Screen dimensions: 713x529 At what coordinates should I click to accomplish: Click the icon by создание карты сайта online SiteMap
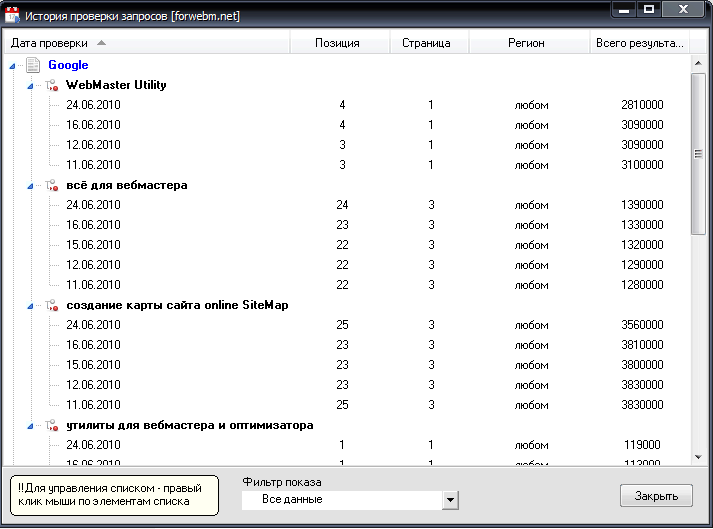coord(51,305)
